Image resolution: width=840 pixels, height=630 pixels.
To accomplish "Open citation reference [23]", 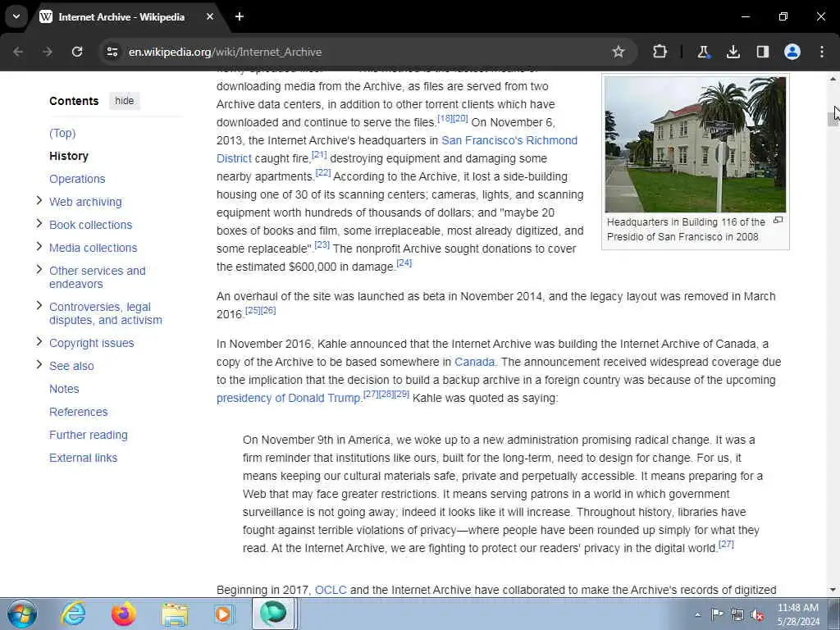I will pyautogui.click(x=322, y=244).
